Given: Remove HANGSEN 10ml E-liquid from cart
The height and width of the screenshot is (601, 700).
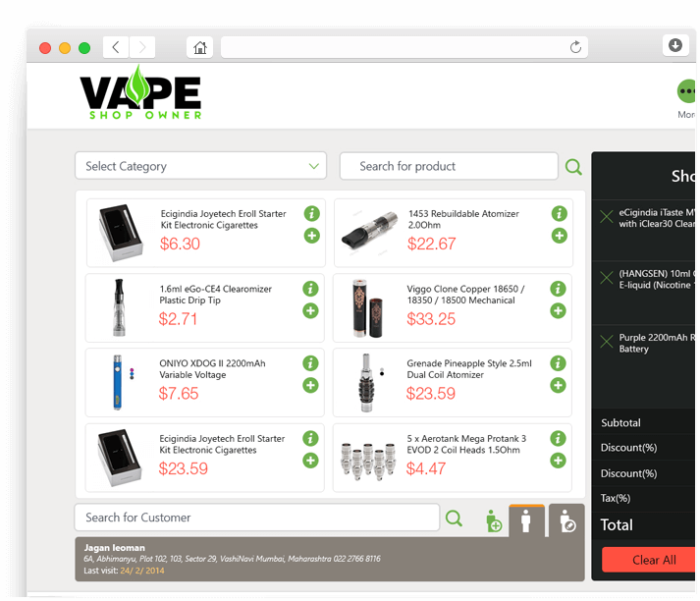Looking at the screenshot, I should (x=607, y=278).
